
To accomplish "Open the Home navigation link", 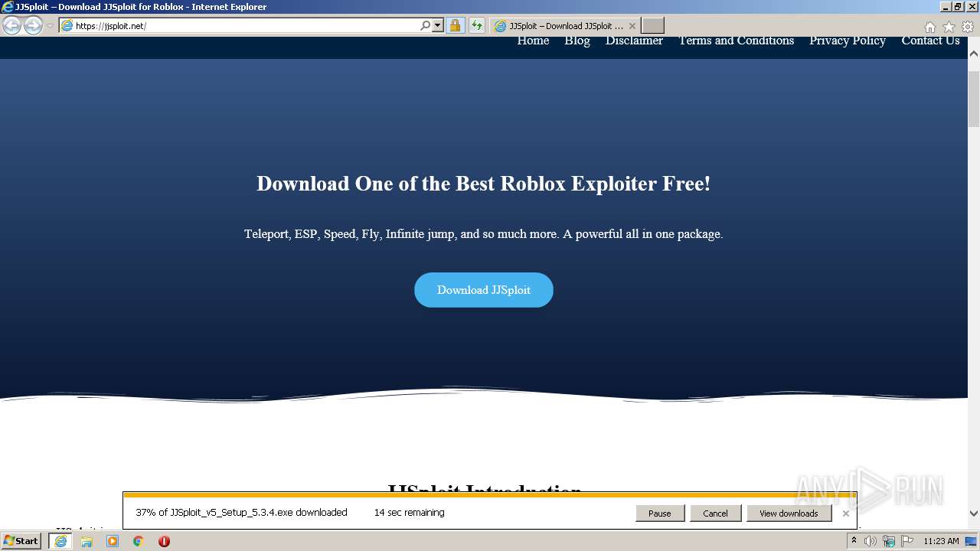I will (x=533, y=41).
